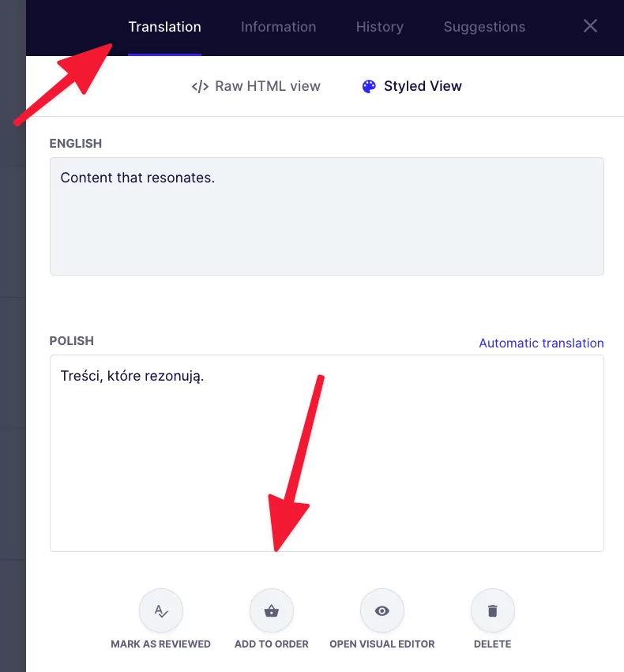Close the translation panel with X
The width and height of the screenshot is (624, 672).
click(x=590, y=26)
